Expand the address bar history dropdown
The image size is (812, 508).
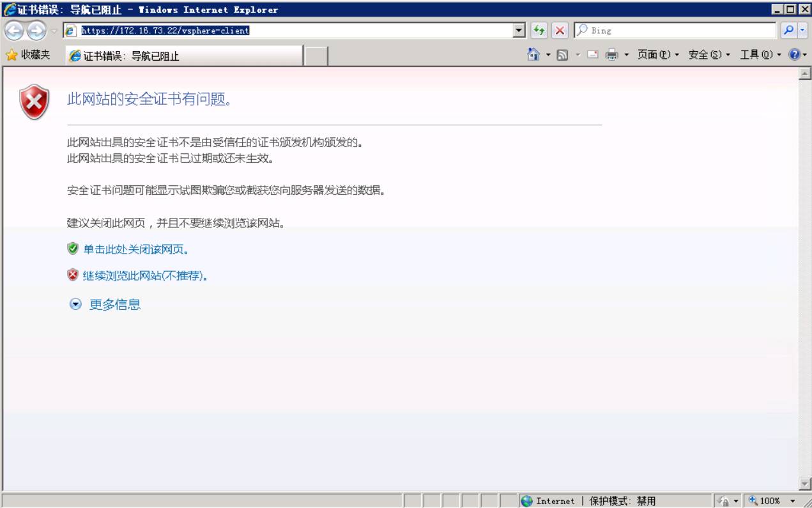(x=519, y=30)
